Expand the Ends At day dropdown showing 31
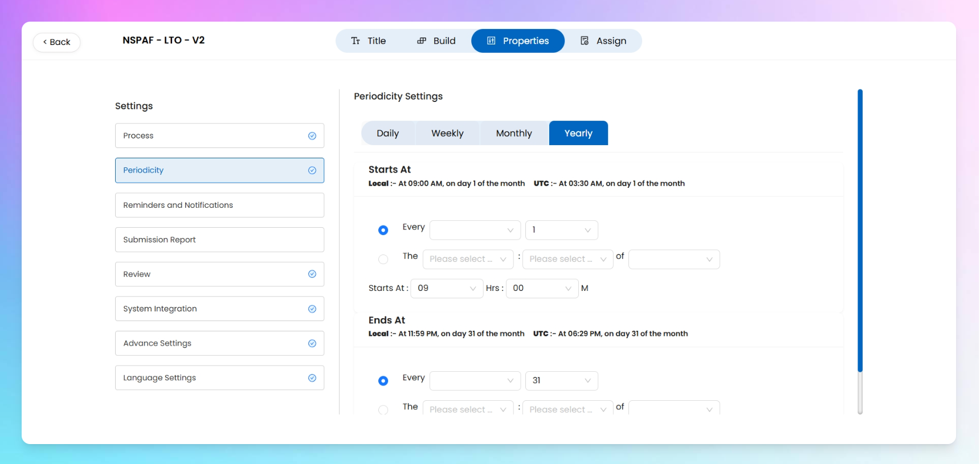The height and width of the screenshot is (464, 980). [561, 381]
